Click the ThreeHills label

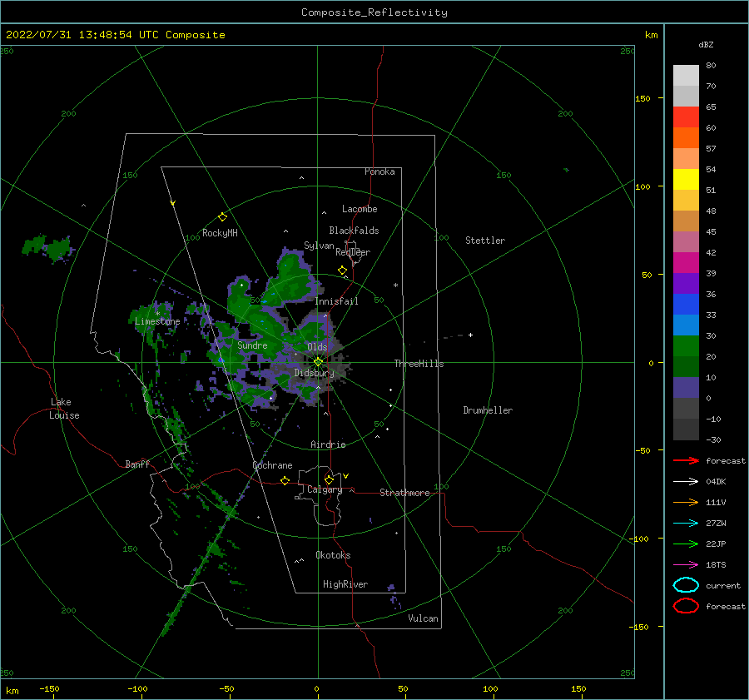(x=419, y=364)
